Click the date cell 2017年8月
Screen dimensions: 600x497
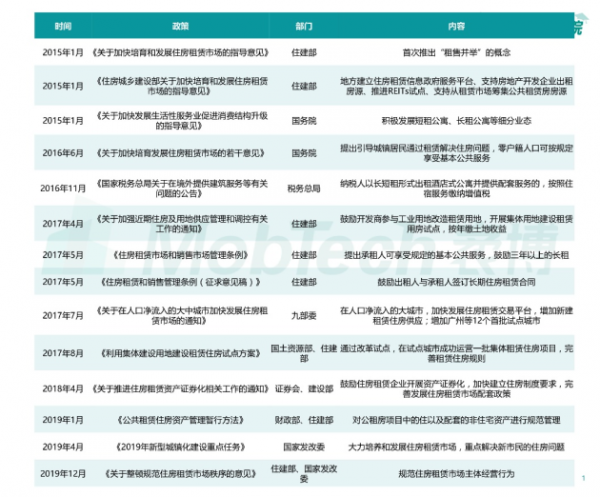click(x=63, y=353)
